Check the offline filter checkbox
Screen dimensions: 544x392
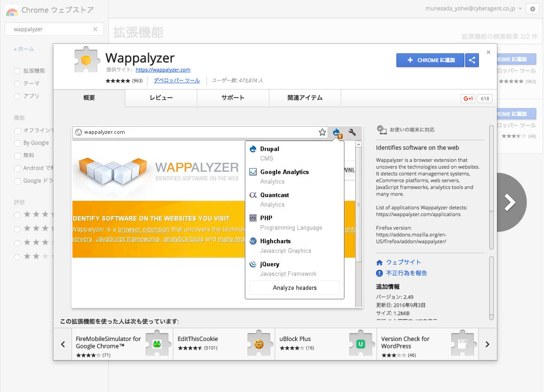(17, 131)
